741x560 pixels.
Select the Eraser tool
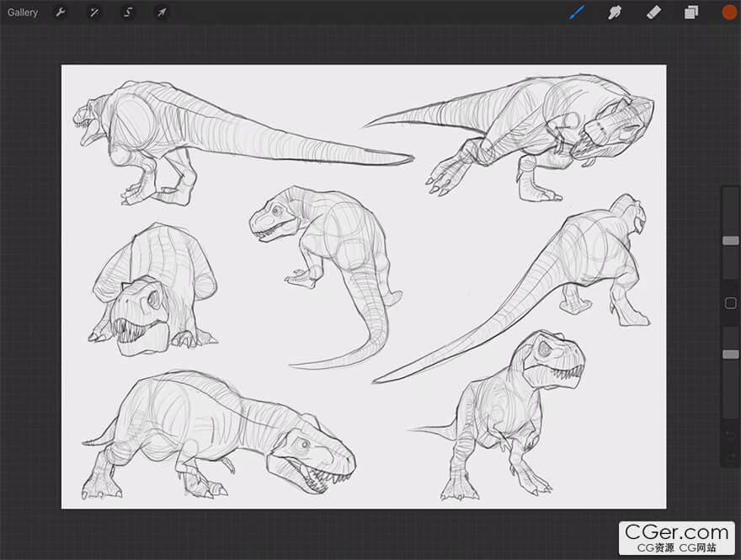pos(653,13)
